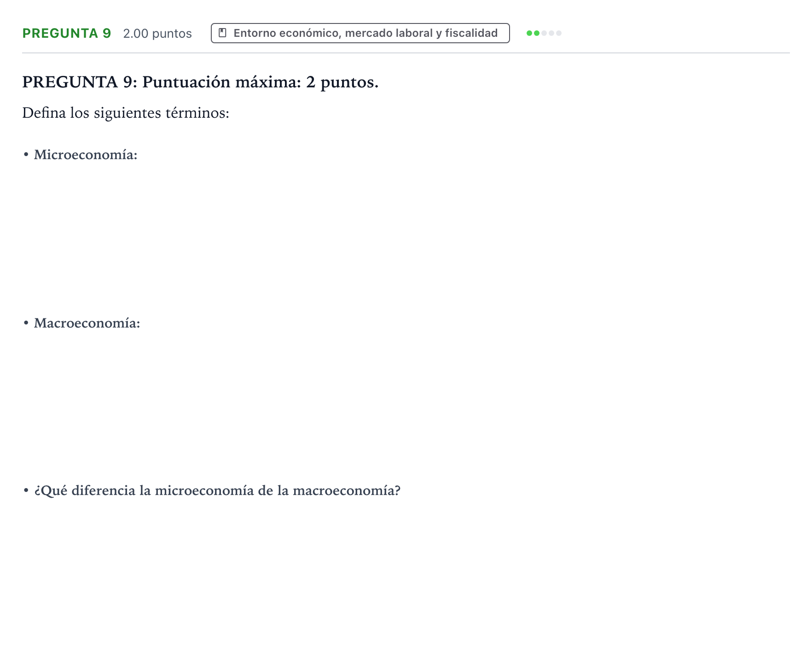The height and width of the screenshot is (657, 812).
Task: Click the 'Macroeconomía:' bullet item
Action: pyautogui.click(x=87, y=323)
